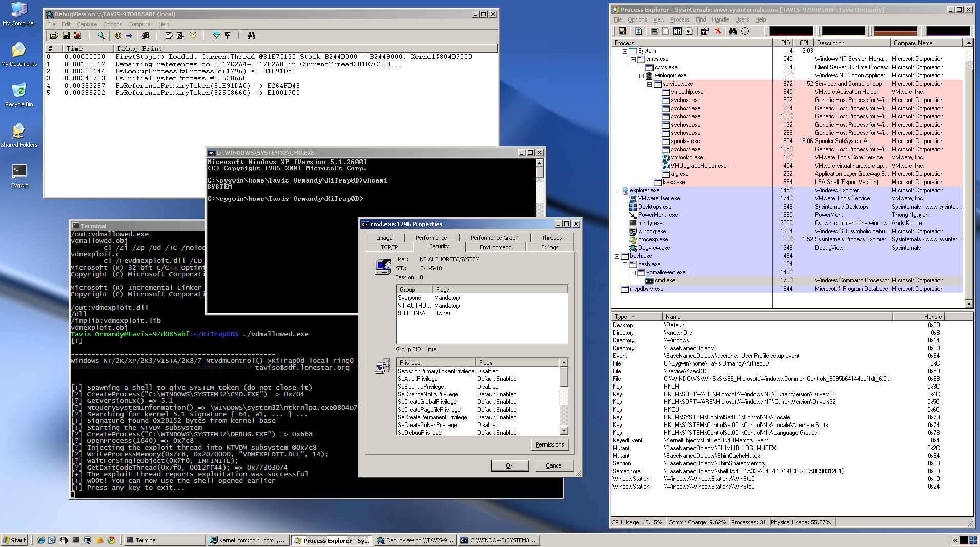Collapse the vdmallowed.exe tree node
This screenshot has height=547, width=980.
click(x=633, y=273)
